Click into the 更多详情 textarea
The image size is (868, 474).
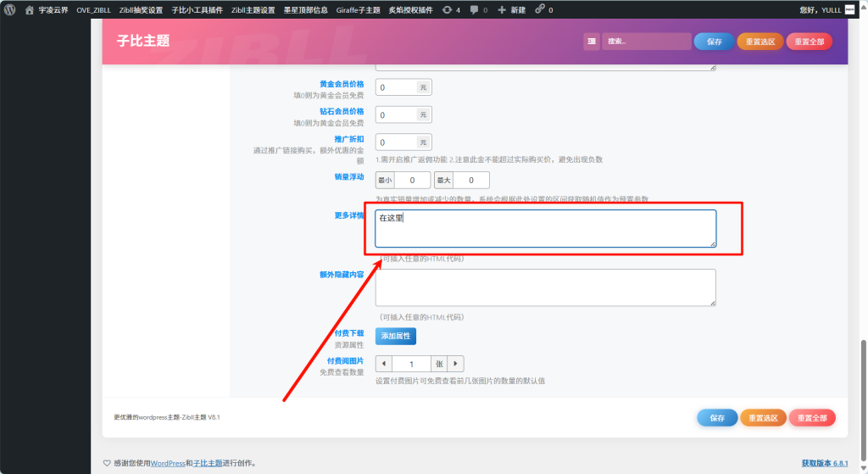point(546,228)
